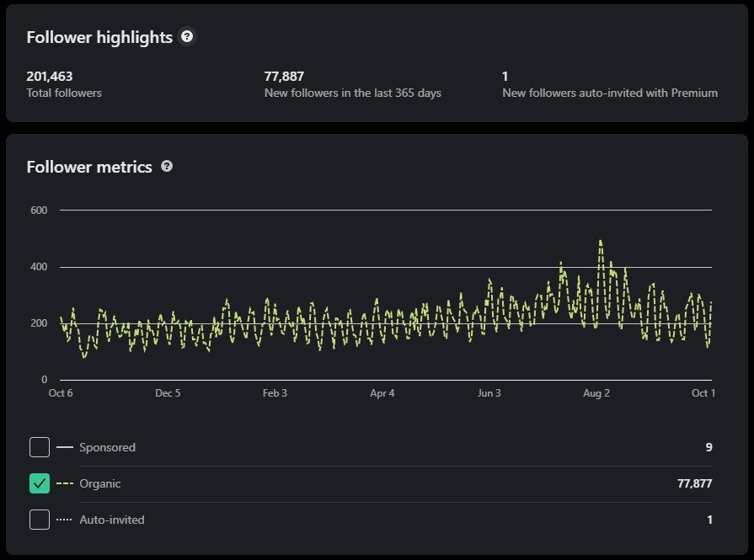Click the 77,887 new followers figure
The width and height of the screenshot is (754, 560).
coord(284,77)
